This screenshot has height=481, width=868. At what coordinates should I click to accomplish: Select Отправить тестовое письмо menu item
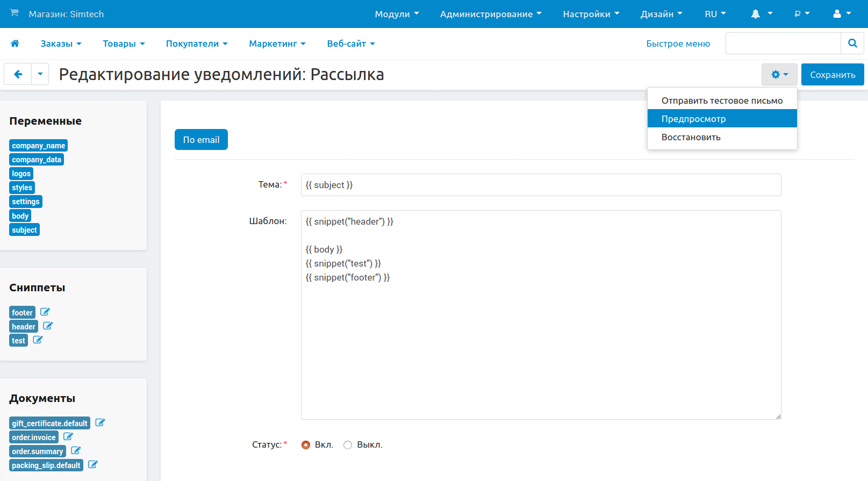pos(722,100)
